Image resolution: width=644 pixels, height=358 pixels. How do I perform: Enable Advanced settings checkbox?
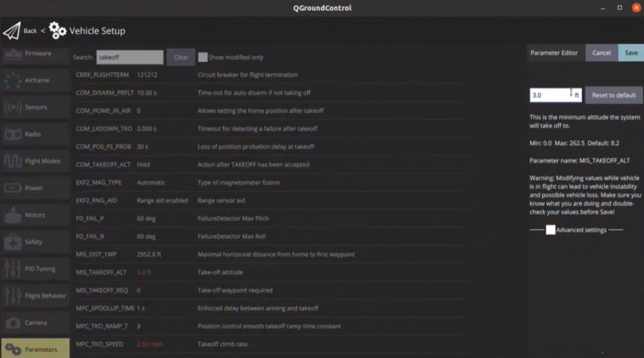(x=551, y=230)
